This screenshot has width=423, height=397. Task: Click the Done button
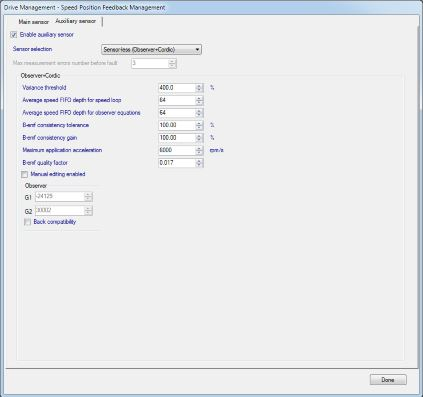point(388,380)
